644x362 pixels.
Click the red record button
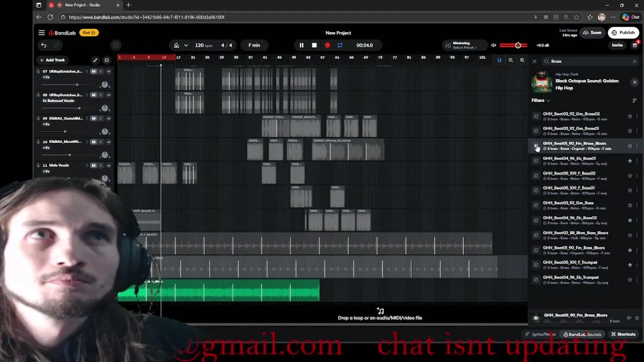328,45
